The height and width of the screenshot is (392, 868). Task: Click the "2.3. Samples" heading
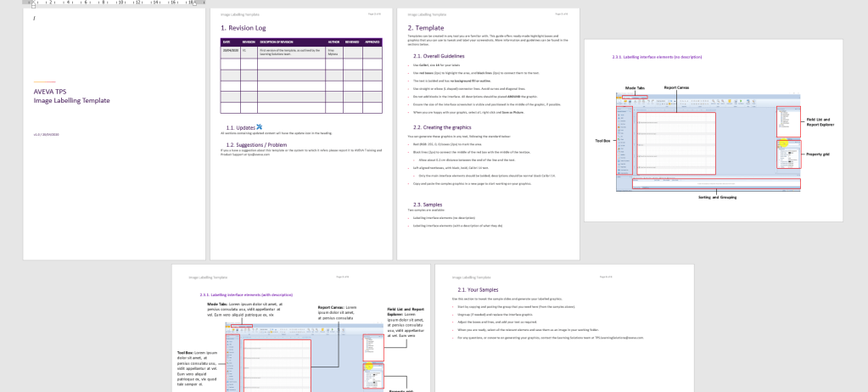[427, 204]
